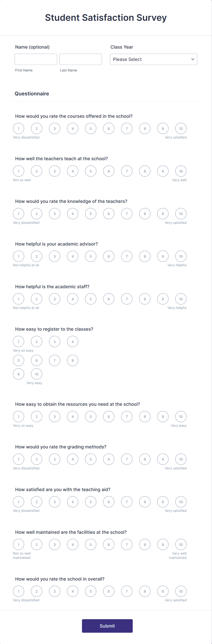Choose rating 10 for overall school rating
Screen dimensions: 212x644
[181, 591]
